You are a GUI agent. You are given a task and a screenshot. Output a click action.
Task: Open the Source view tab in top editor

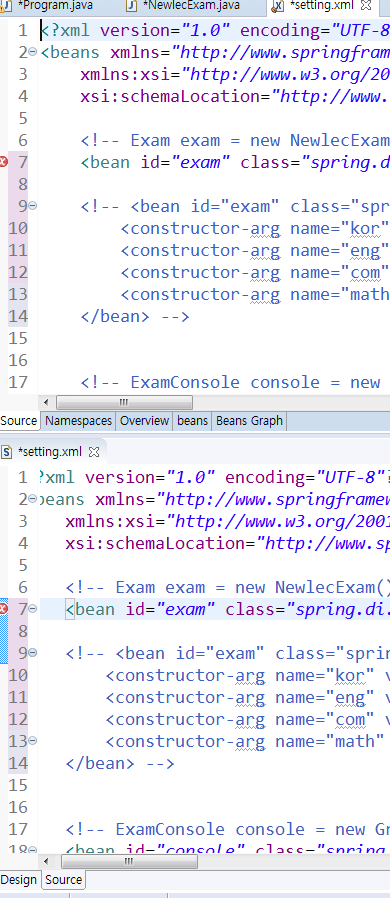tap(19, 421)
